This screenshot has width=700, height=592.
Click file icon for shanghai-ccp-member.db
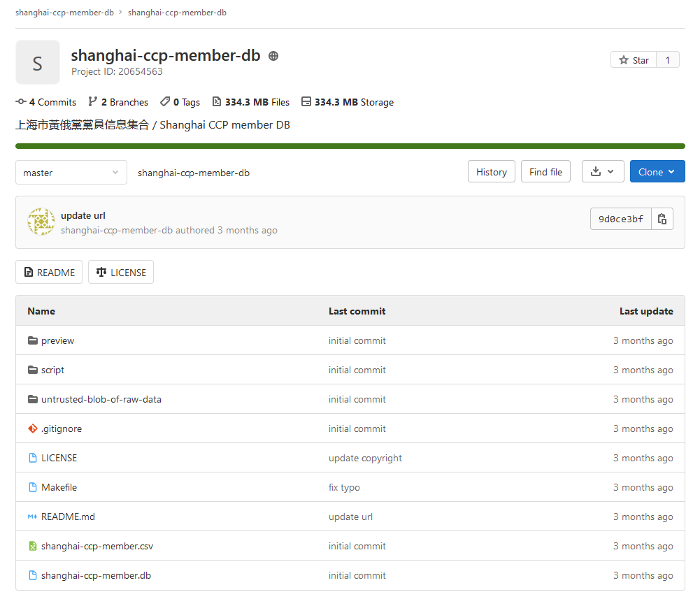click(33, 575)
